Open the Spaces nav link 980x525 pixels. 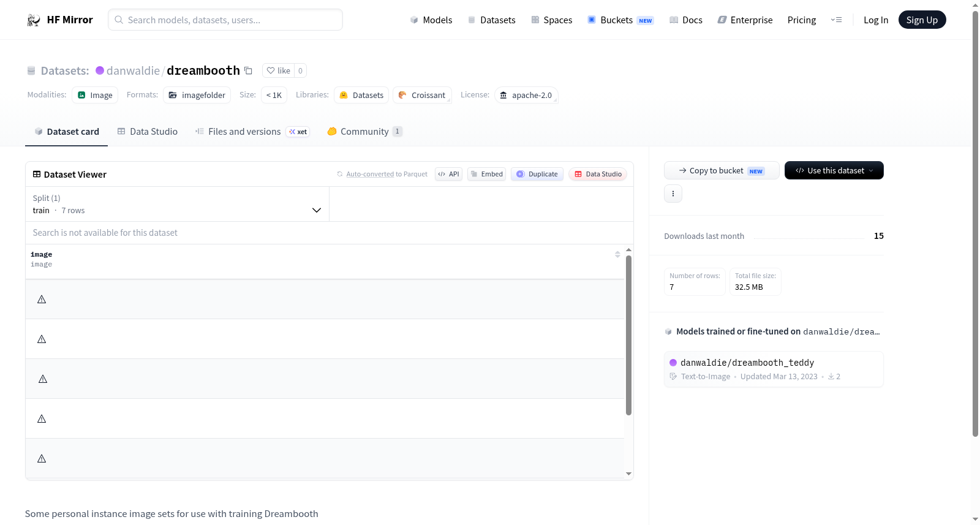(551, 20)
